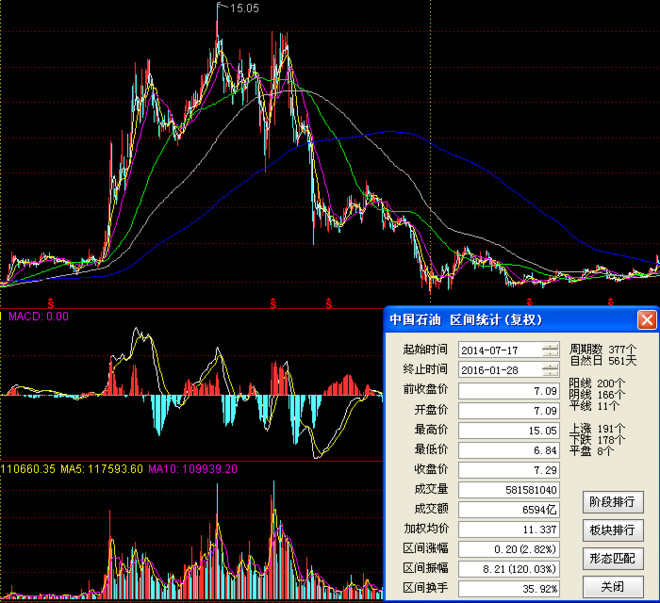Click the 最低价 field showing 6.84

509,450
